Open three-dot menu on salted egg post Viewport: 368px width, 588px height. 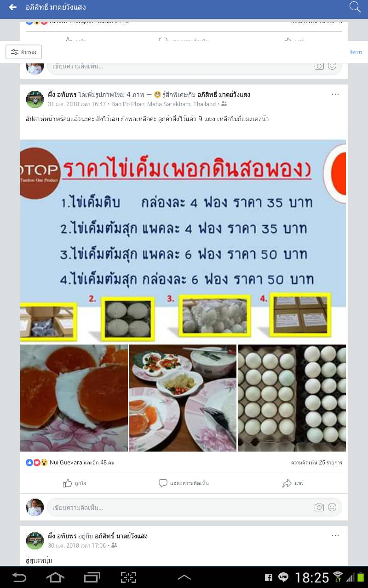[x=335, y=94]
